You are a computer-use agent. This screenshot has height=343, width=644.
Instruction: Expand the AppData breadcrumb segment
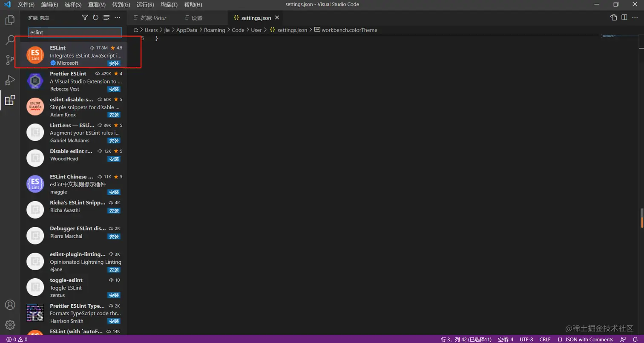tap(187, 30)
